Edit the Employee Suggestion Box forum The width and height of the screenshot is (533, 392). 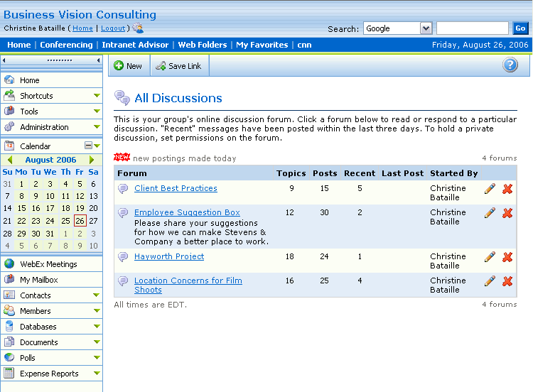490,212
